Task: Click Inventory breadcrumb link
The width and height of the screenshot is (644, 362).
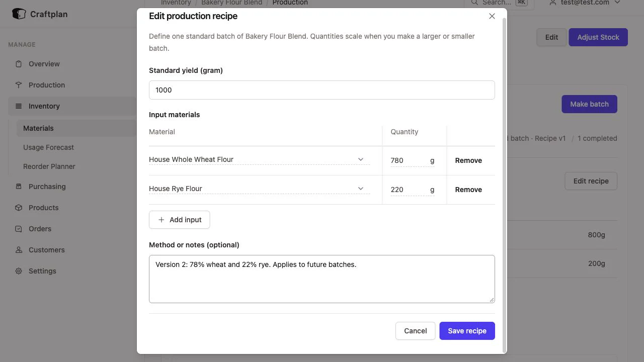Action: [x=176, y=3]
